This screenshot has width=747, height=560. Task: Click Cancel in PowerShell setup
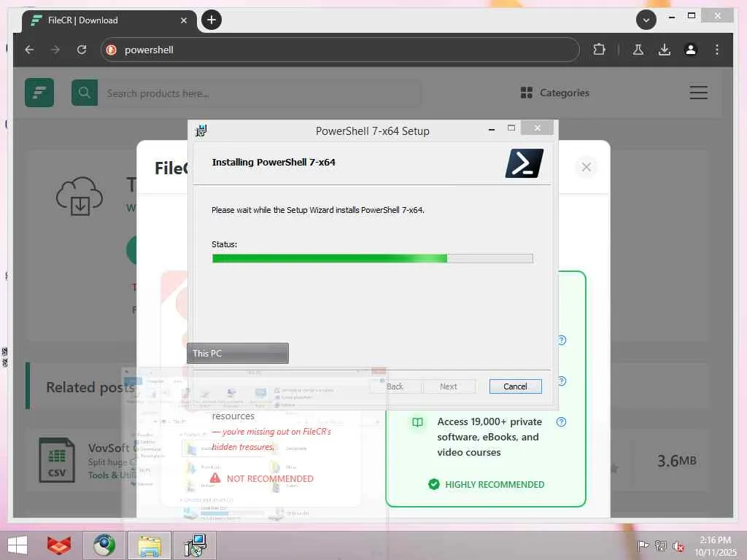[x=515, y=386]
